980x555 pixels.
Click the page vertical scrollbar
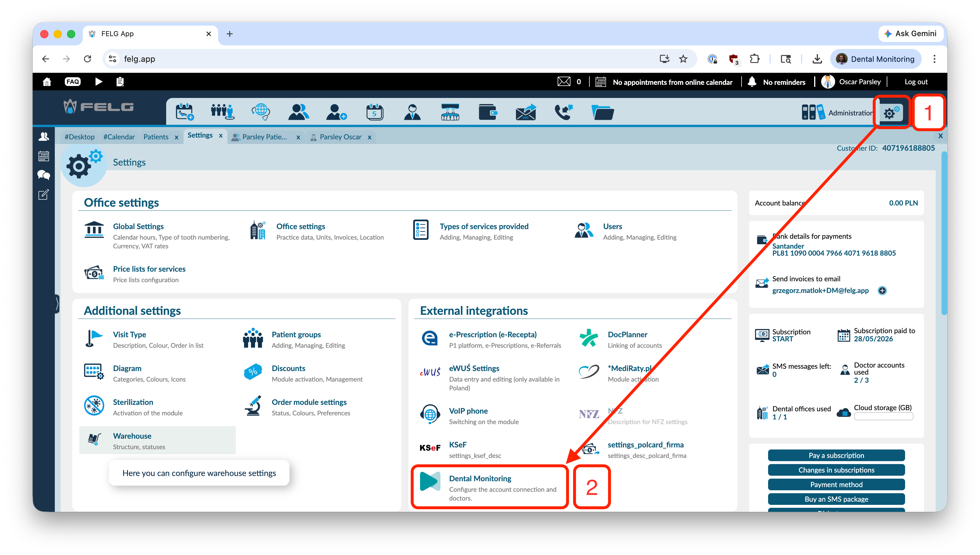point(944,233)
